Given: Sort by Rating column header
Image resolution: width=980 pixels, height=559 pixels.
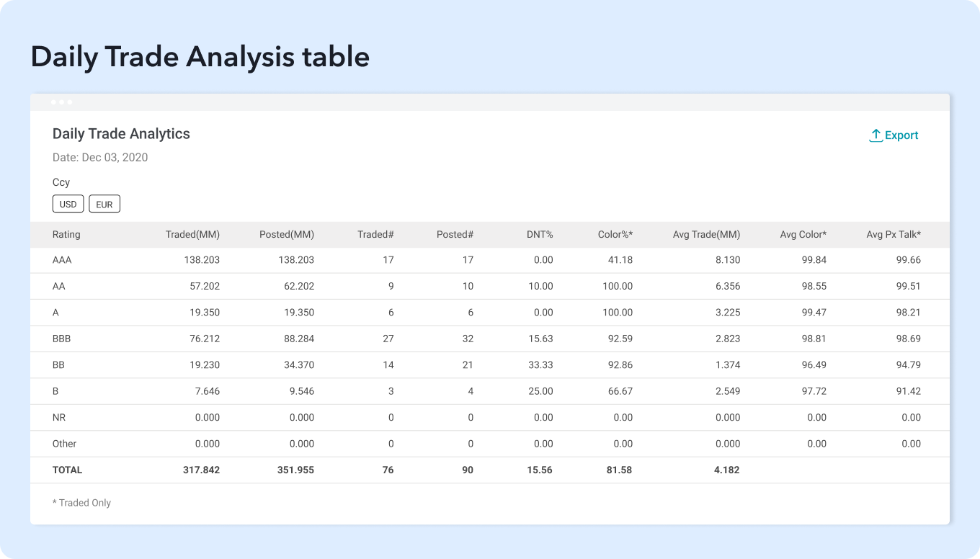Looking at the screenshot, I should click(66, 234).
